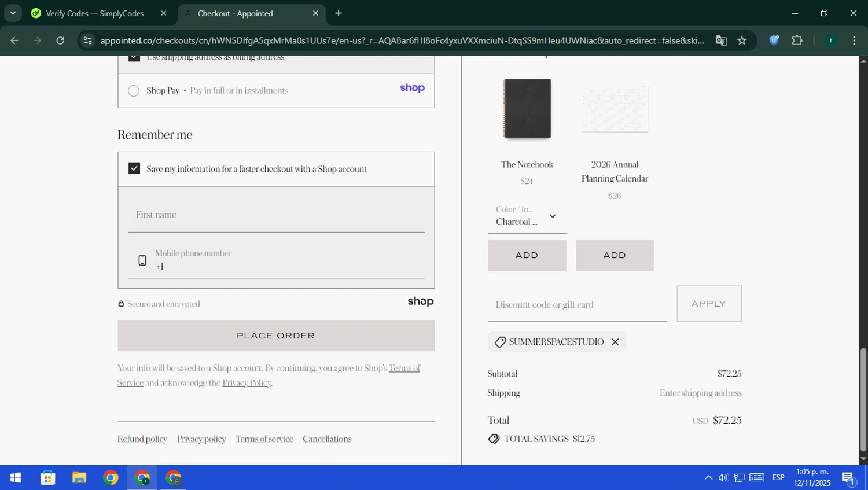Open the Chrome profile avatar

click(x=831, y=40)
